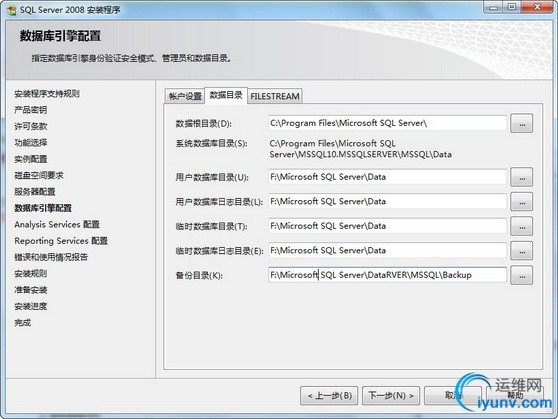Switch to the 帐户设置 tab
The height and width of the screenshot is (419, 558).
click(x=185, y=96)
